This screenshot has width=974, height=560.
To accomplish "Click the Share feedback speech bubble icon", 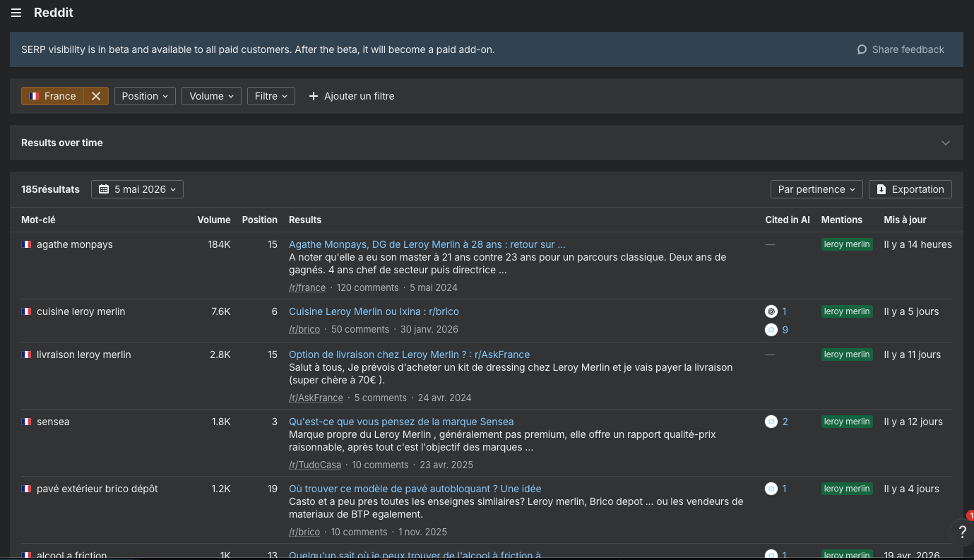I will tap(862, 49).
